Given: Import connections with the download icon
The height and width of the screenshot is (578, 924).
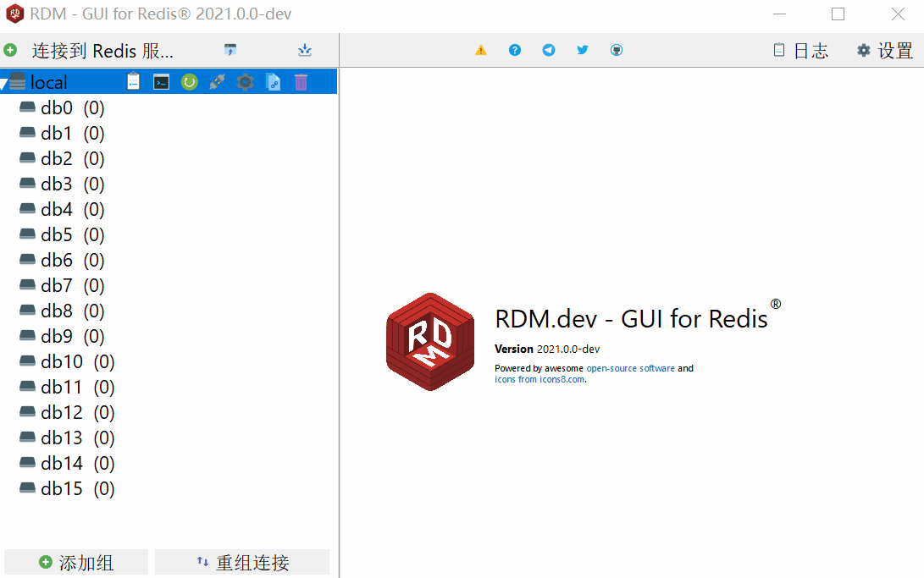Looking at the screenshot, I should [304, 50].
